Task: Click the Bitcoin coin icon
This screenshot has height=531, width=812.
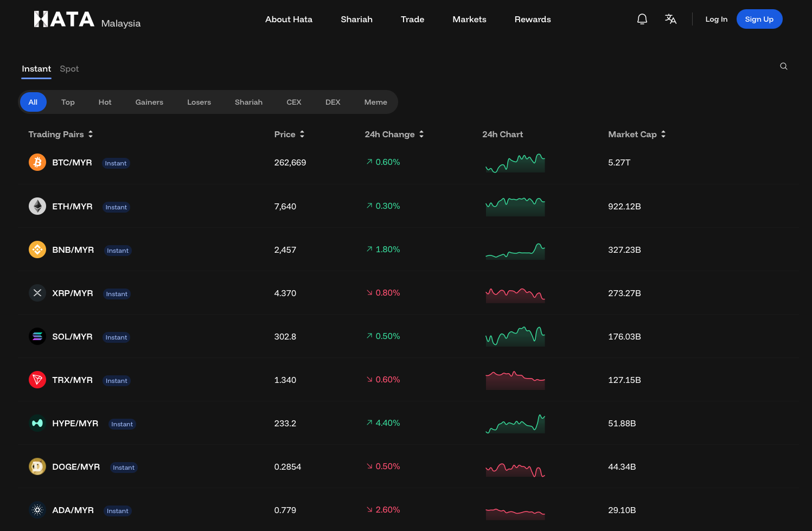Action: click(37, 162)
